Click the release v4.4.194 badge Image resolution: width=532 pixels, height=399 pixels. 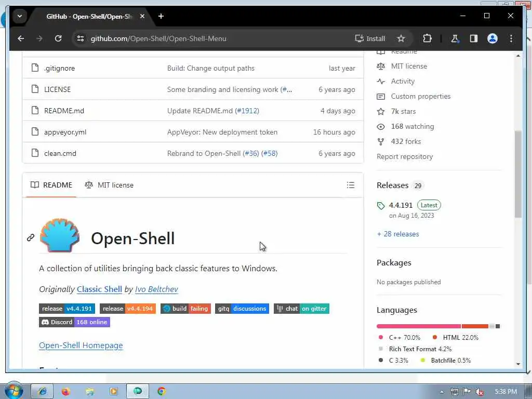(x=128, y=309)
